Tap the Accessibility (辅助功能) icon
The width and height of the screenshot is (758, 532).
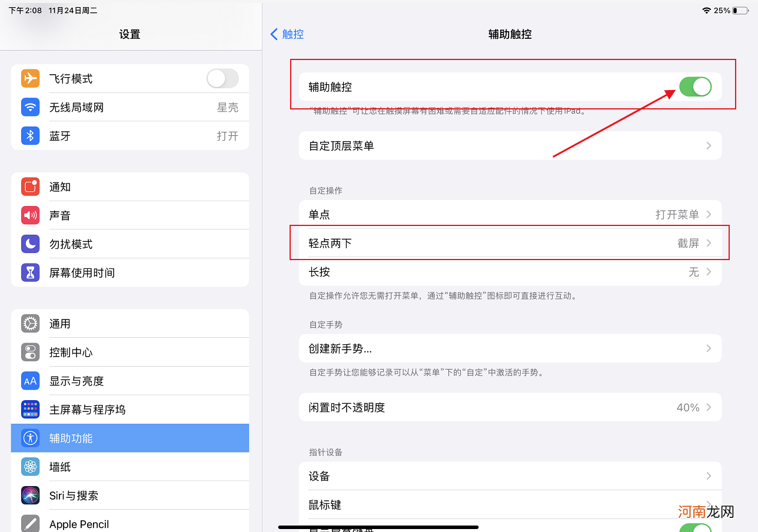[31, 438]
